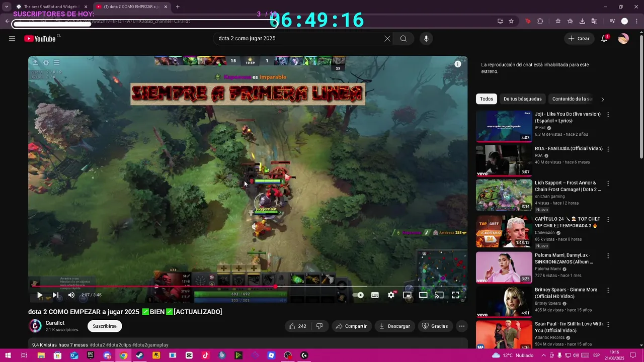This screenshot has height=362, width=644.
Task: Cast the video to a TV
Action: coord(439,295)
